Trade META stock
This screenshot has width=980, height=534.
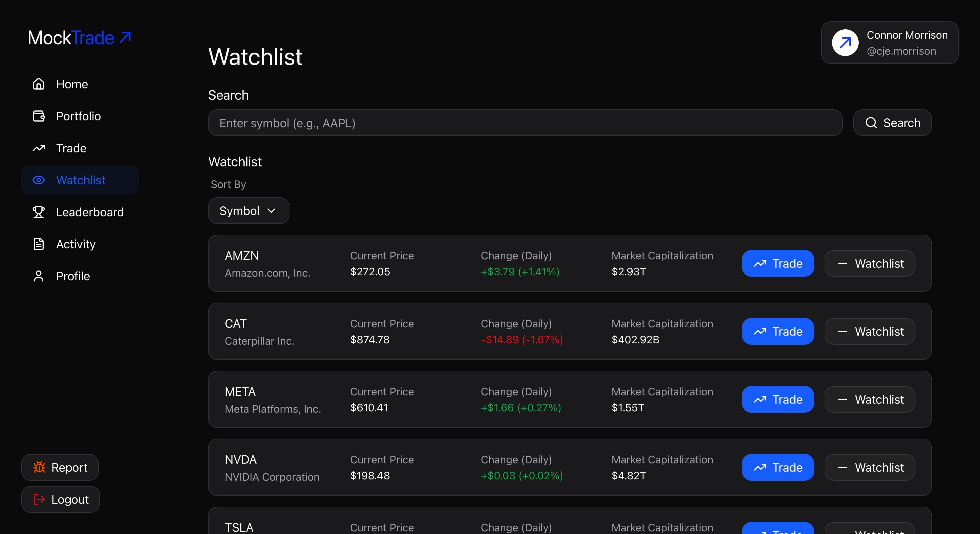778,399
